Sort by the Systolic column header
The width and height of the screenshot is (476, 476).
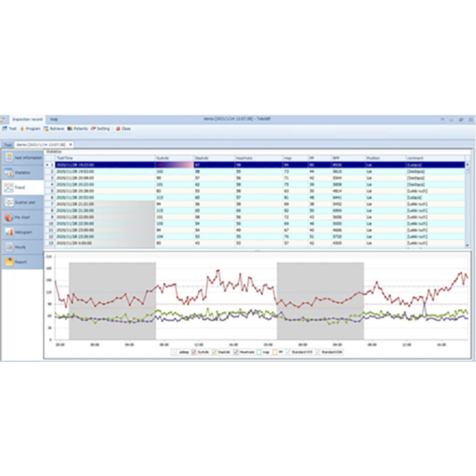point(175,158)
